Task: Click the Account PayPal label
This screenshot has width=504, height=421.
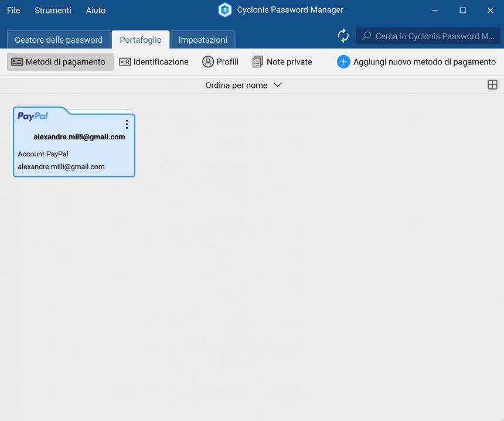Action: coord(43,154)
